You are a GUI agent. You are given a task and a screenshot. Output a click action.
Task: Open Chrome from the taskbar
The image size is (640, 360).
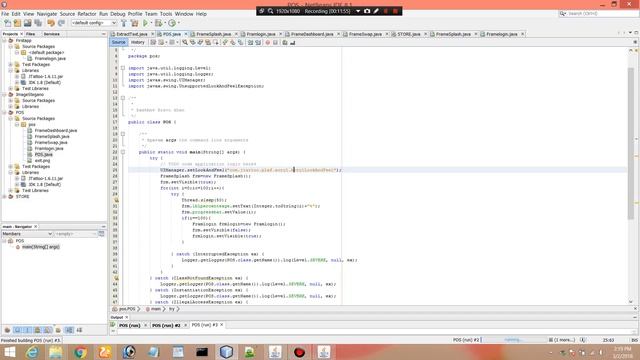click(x=80, y=352)
